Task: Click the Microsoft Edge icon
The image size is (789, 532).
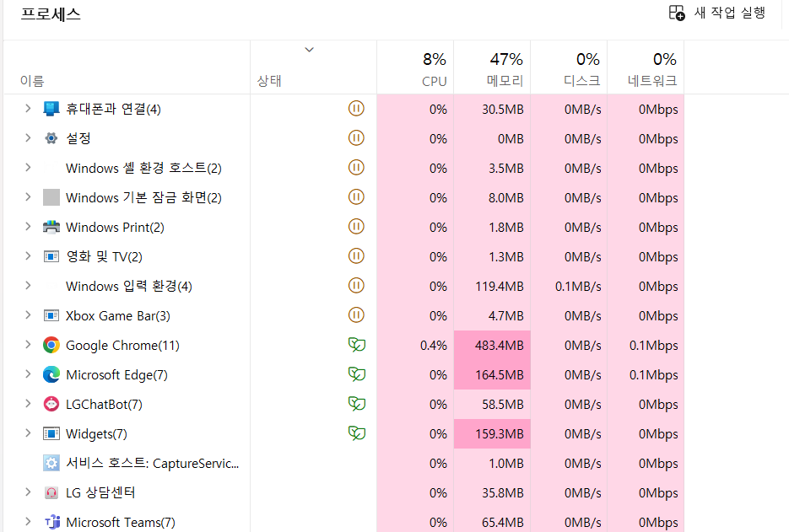Action: click(x=51, y=374)
